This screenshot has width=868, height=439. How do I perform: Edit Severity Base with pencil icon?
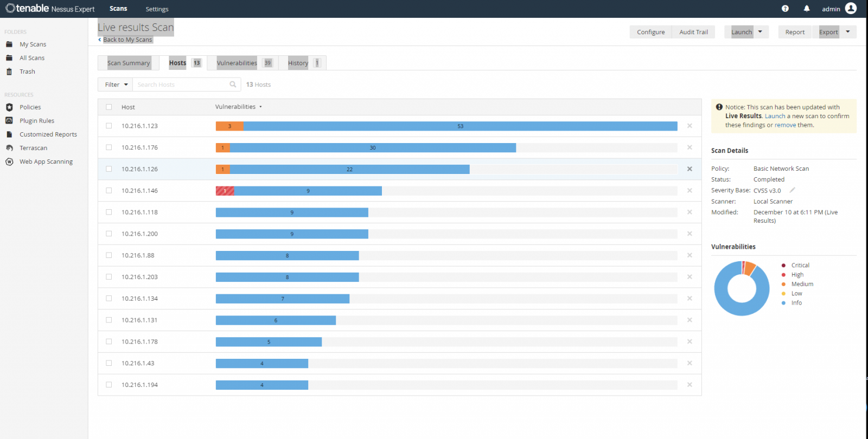point(792,190)
